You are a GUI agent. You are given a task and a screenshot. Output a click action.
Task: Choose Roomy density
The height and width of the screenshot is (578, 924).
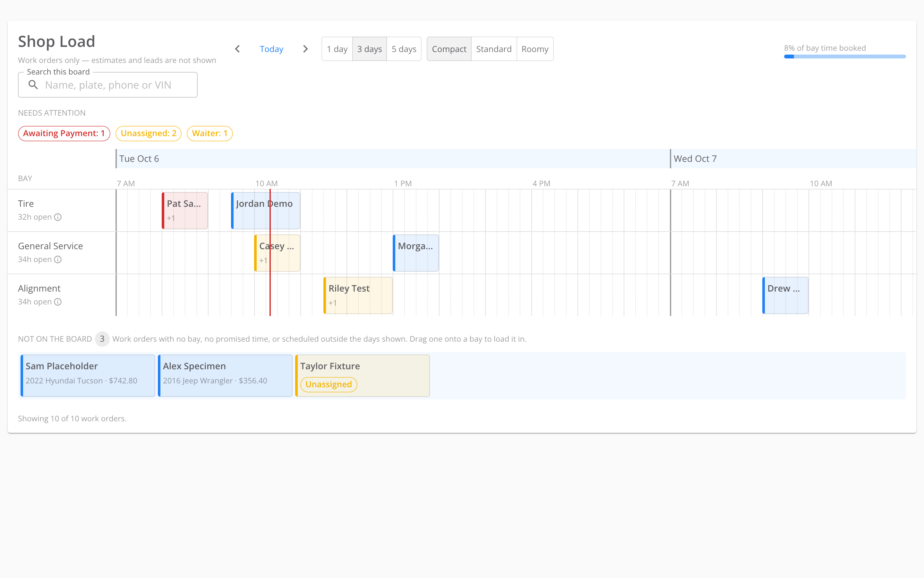535,49
